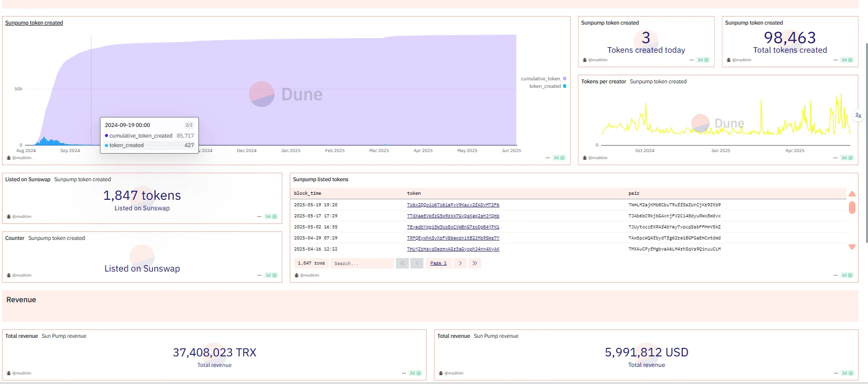868x384 pixels.
Task: Sort table by token column header
Action: [x=414, y=193]
